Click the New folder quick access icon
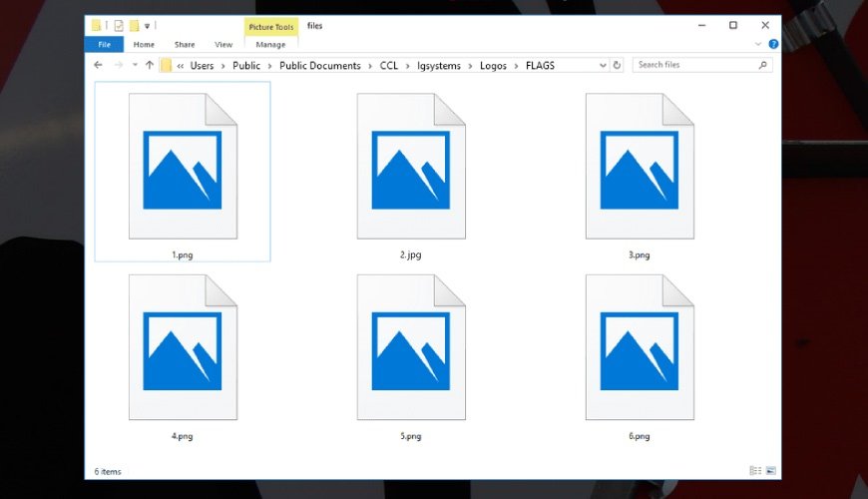 pos(134,26)
